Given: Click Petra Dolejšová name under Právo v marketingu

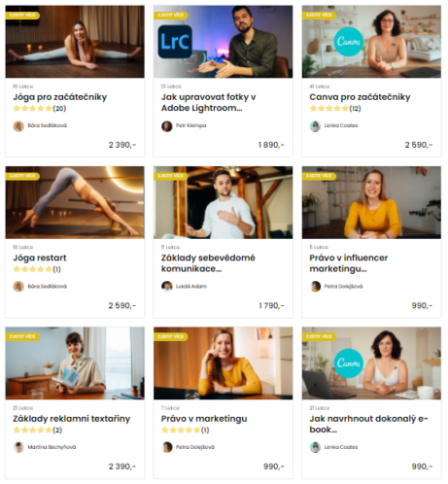Looking at the screenshot, I should (x=195, y=447).
